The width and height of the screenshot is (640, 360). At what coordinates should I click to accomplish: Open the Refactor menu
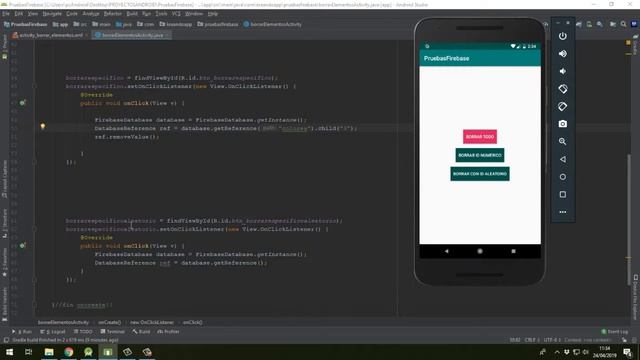click(x=113, y=13)
